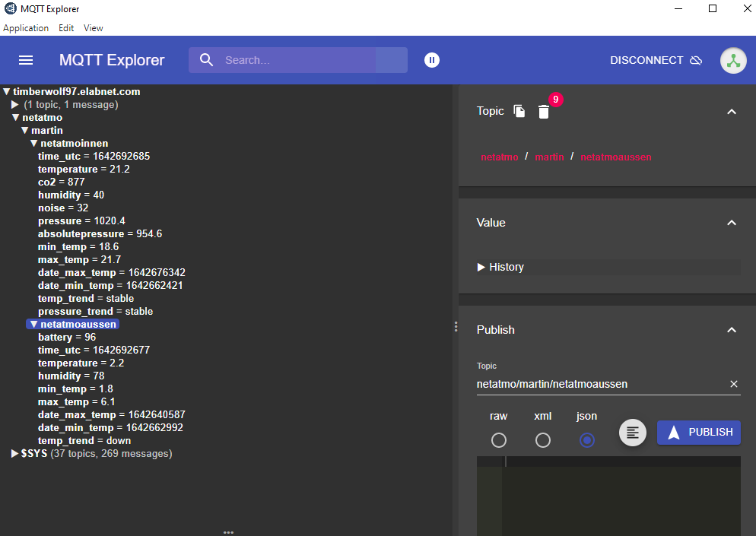Click the horizontal drag handle dots at bottom

[x=228, y=533]
